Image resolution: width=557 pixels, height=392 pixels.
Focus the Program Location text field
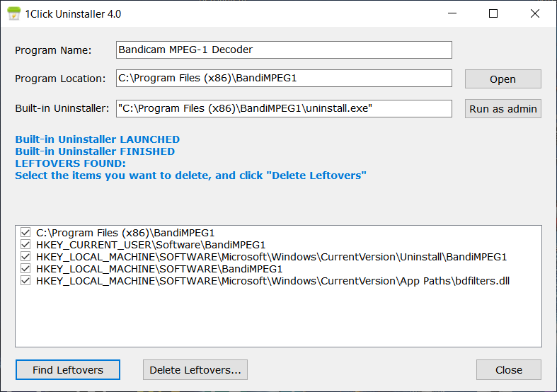click(283, 79)
